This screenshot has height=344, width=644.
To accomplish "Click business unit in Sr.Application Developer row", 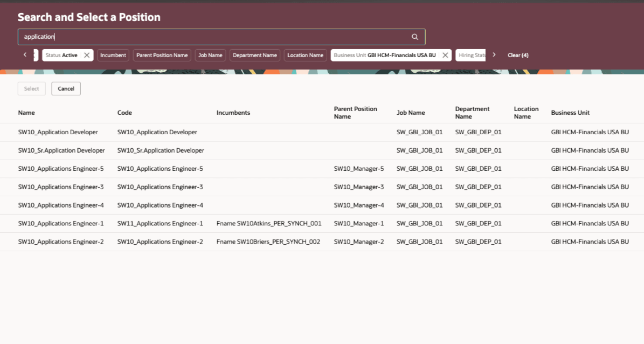I will pyautogui.click(x=590, y=150).
